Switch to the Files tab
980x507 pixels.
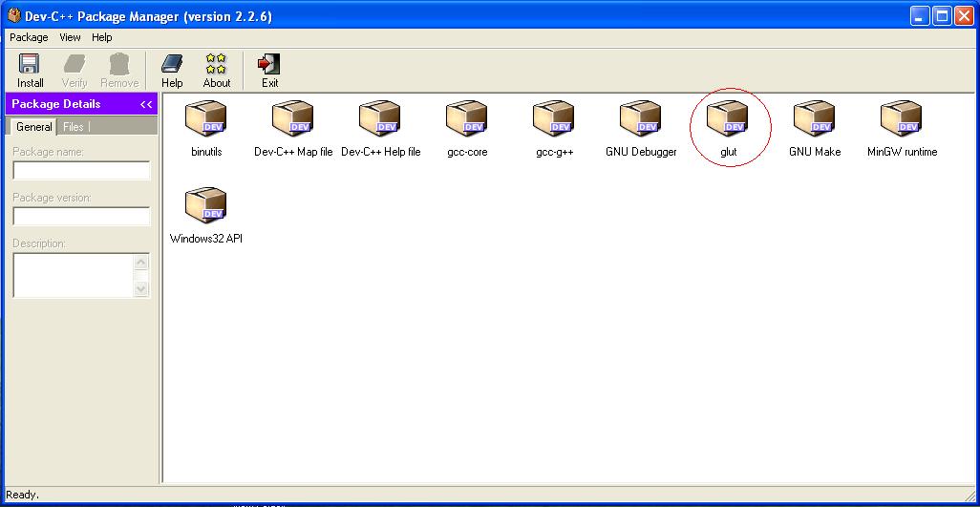click(x=74, y=127)
